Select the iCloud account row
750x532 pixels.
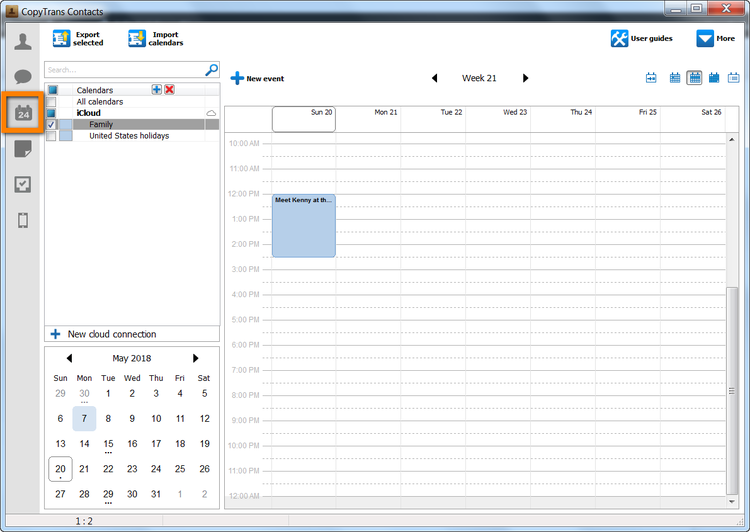click(x=132, y=113)
